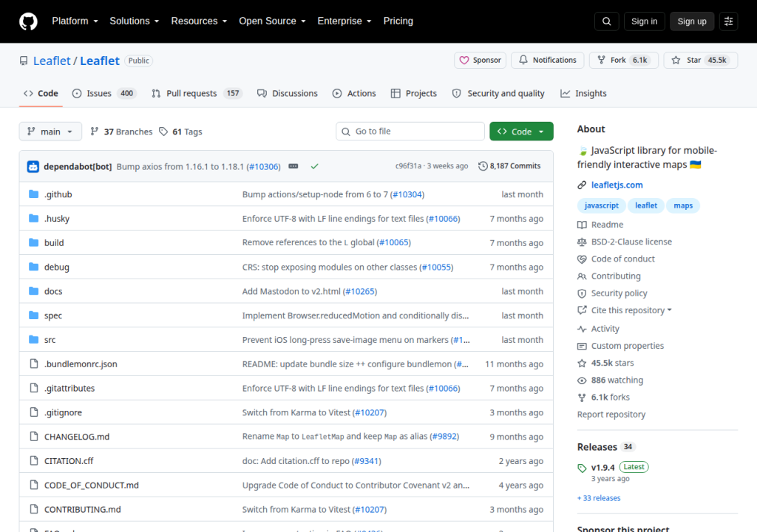Image resolution: width=757 pixels, height=532 pixels.
Task: Expand the Enterprise menu
Action: pyautogui.click(x=344, y=21)
